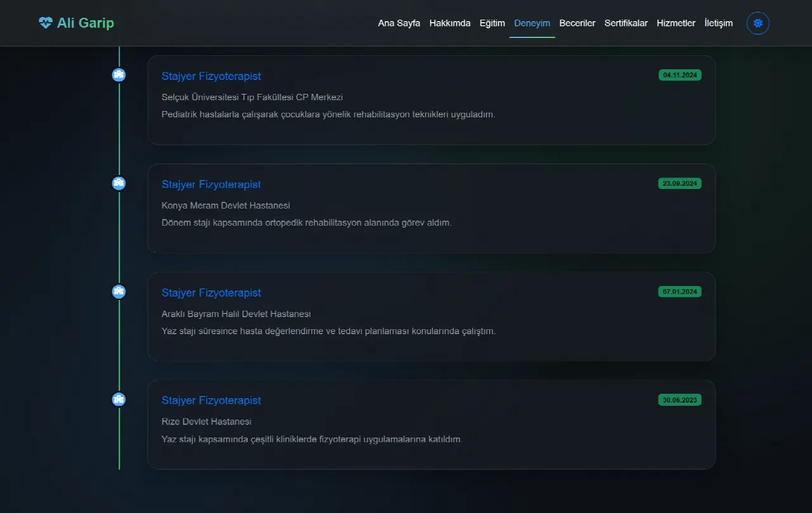Click the Ali Garip brand name
Screen dimensions: 812x513
(86, 23)
